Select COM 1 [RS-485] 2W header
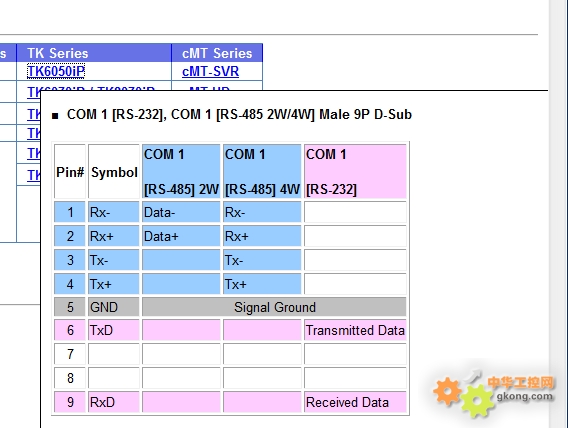The width and height of the screenshot is (568, 428). [x=181, y=172]
